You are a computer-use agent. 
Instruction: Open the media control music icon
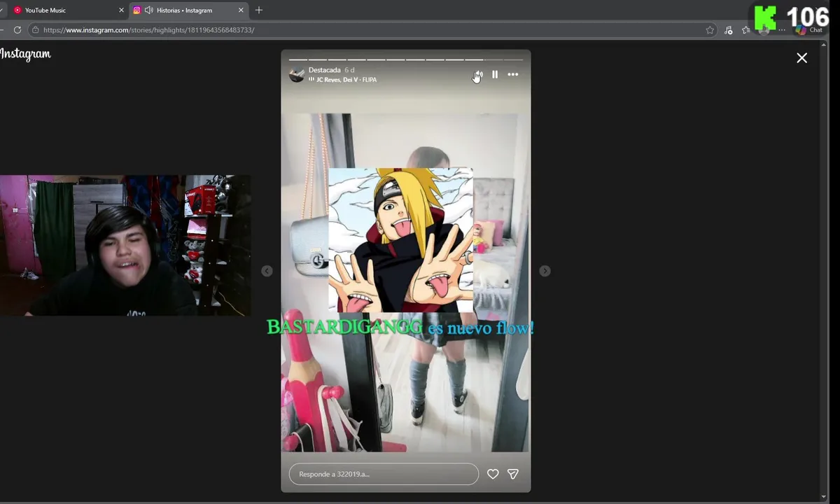point(729,30)
